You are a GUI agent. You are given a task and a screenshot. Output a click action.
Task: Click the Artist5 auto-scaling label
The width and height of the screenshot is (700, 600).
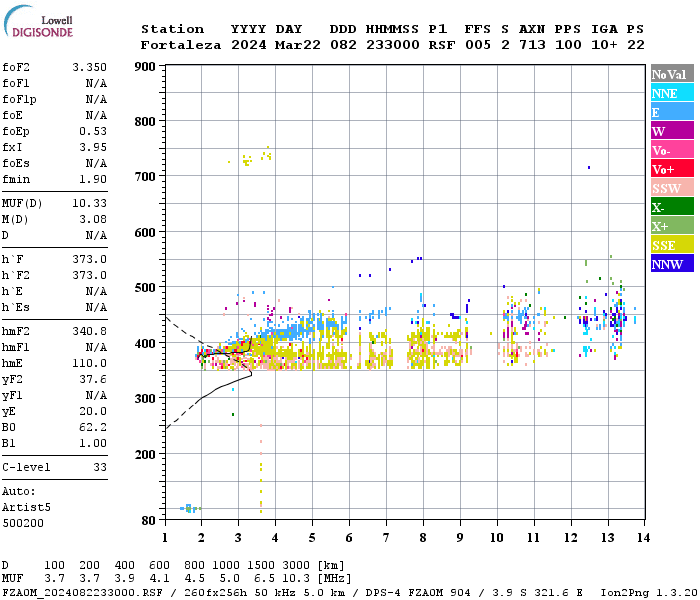pos(26,508)
